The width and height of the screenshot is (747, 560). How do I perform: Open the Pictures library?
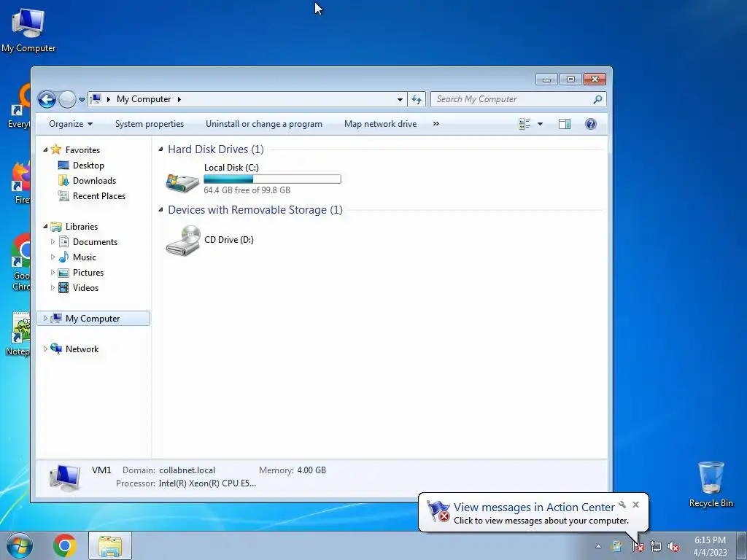(x=88, y=273)
